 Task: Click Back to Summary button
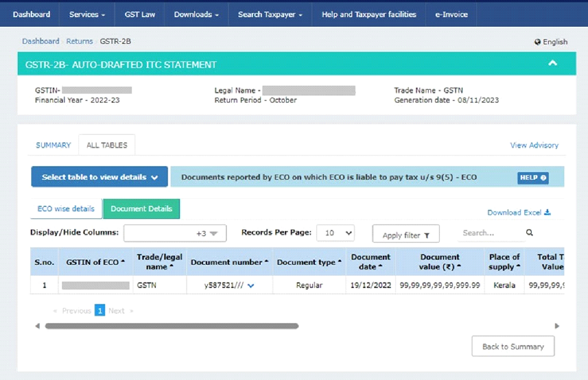[x=513, y=347]
